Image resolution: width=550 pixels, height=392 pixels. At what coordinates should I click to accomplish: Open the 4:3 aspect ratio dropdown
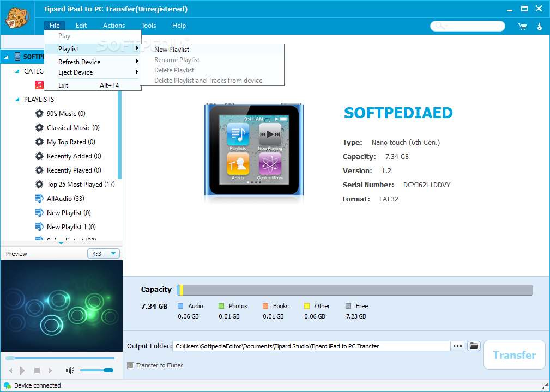(104, 253)
